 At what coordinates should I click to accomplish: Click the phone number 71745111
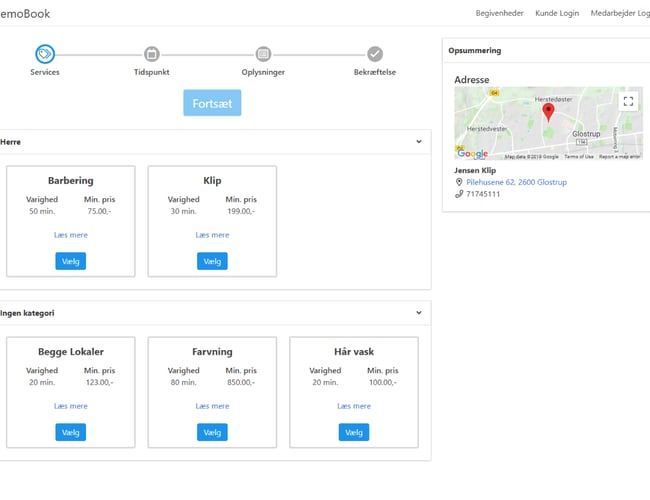pos(483,194)
